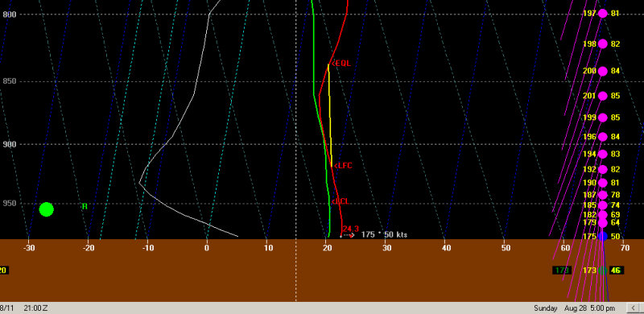The image size is (644, 314).
Task: Click the '50' temperature axis label
Action: 506,248
